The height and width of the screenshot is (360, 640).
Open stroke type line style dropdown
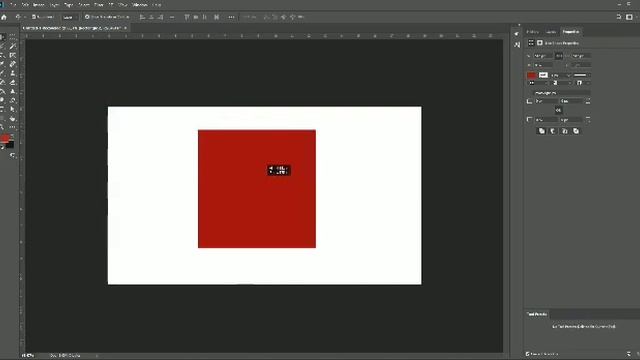pyautogui.click(x=582, y=76)
